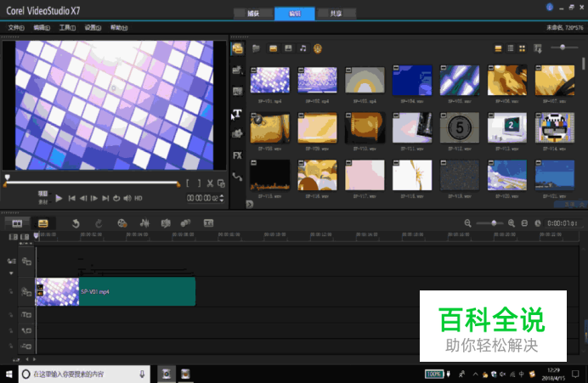Click the preview scrubber bar
Image resolution: width=588 pixels, height=383 pixels.
click(x=92, y=183)
